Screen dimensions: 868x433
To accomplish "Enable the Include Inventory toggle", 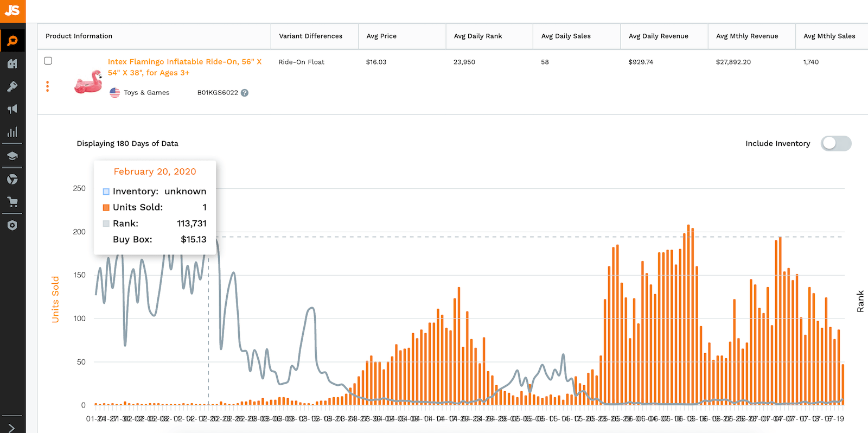I will point(835,143).
